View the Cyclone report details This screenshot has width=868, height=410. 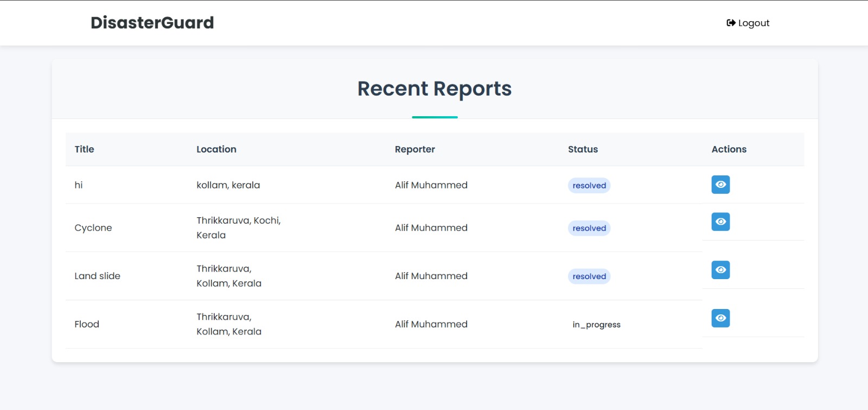(720, 222)
